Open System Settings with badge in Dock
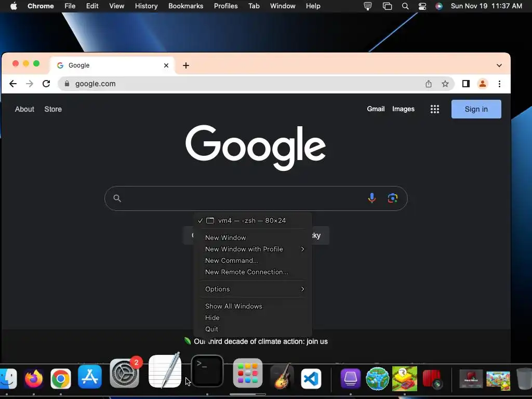This screenshot has width=532, height=399. click(125, 373)
